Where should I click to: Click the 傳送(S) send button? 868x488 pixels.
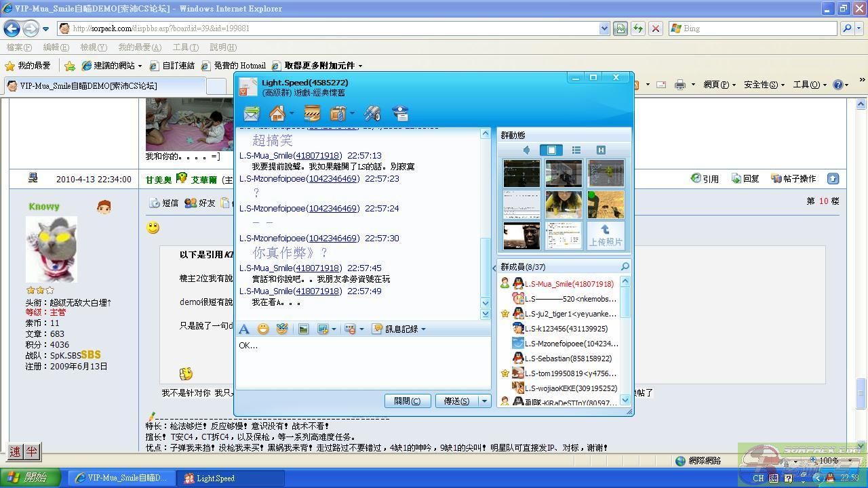click(x=456, y=401)
